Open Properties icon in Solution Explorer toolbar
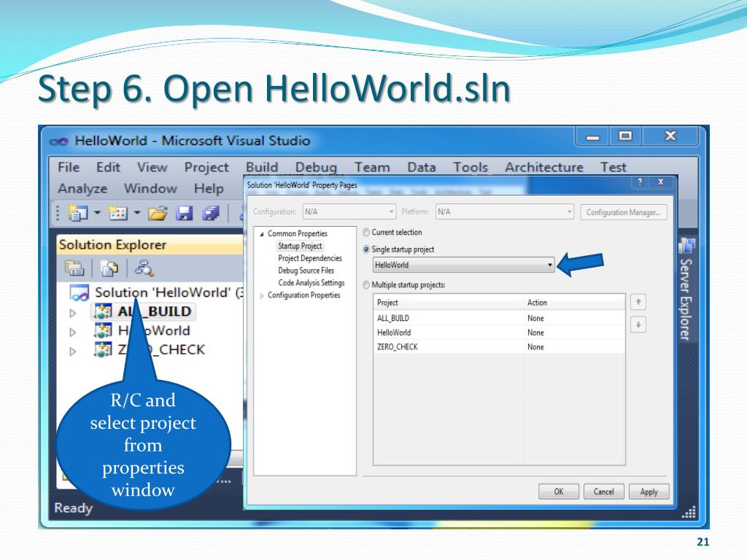This screenshot has height=560, width=747. [x=74, y=268]
